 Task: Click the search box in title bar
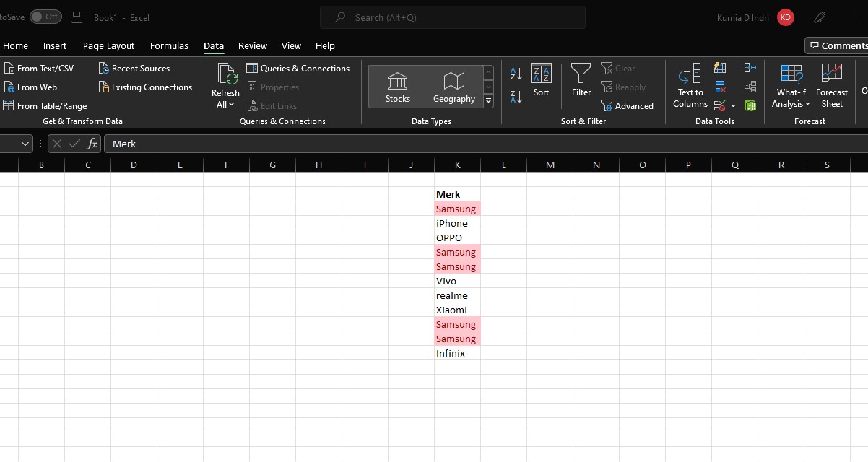click(x=453, y=17)
